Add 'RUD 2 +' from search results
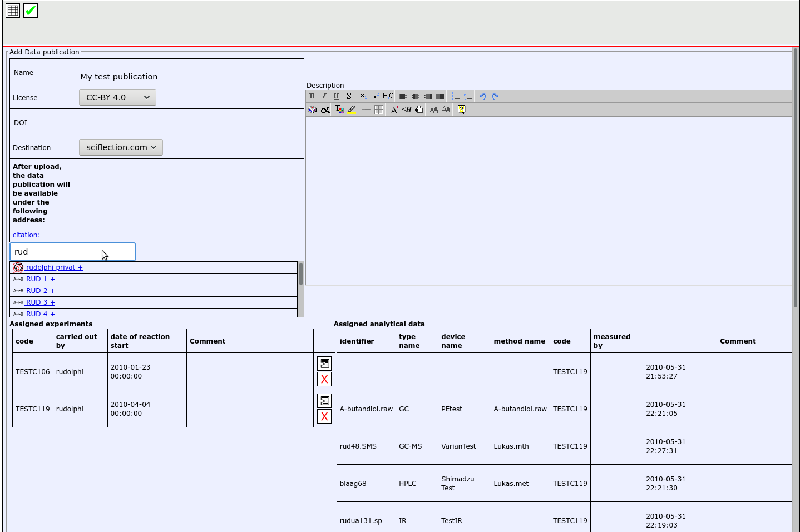 pyautogui.click(x=40, y=291)
